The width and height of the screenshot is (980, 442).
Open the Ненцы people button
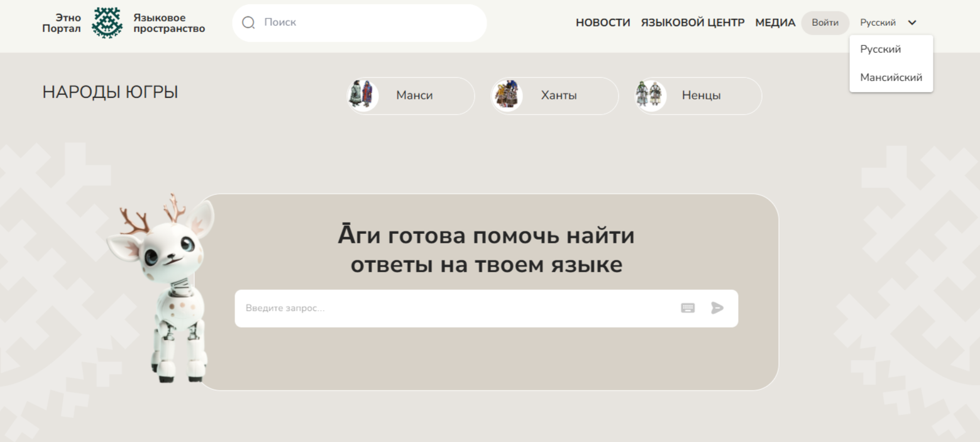click(x=701, y=96)
